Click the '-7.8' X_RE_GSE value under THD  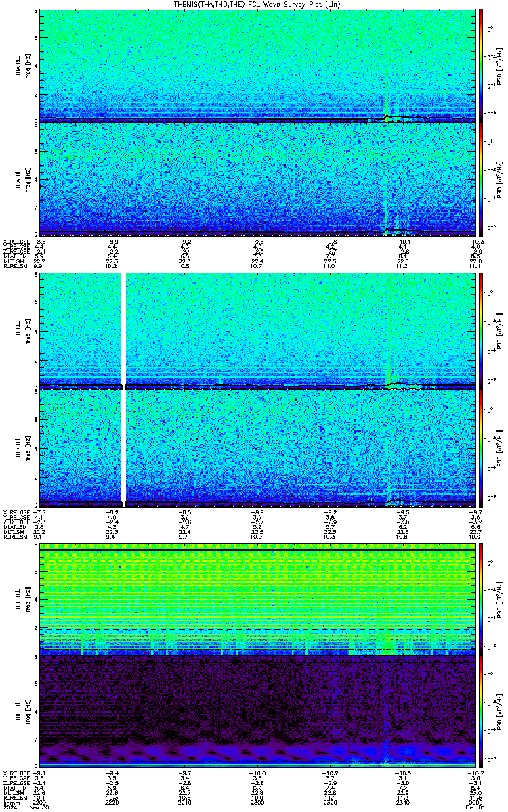pos(40,511)
